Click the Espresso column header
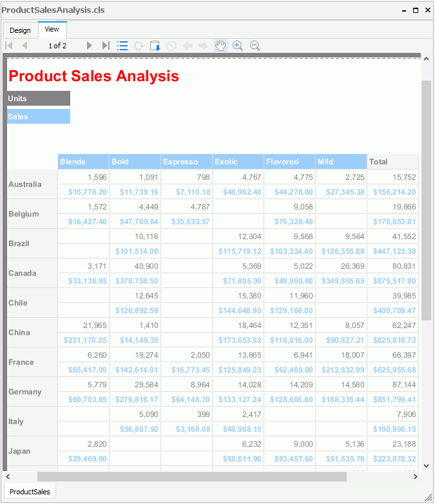Screen dimensions: 435x504 (186, 162)
